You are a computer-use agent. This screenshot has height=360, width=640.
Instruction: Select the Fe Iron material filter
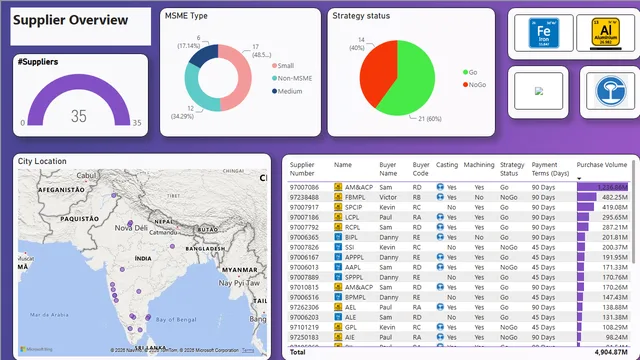pos(544,33)
